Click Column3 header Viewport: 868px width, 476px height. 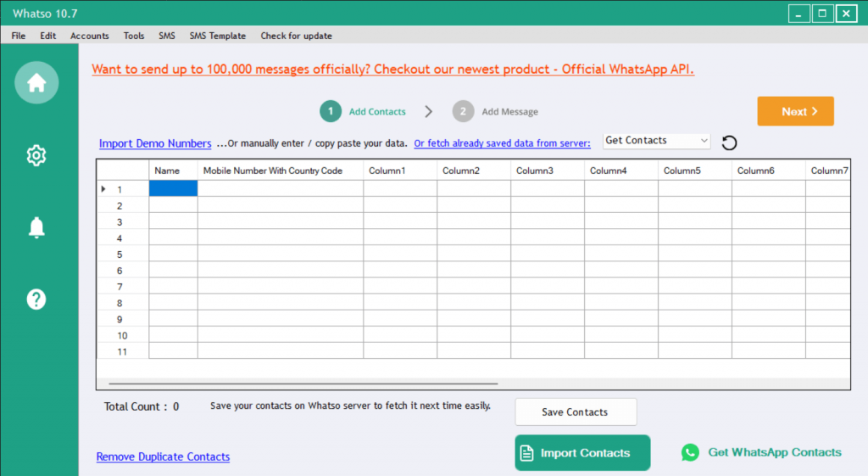pyautogui.click(x=548, y=171)
